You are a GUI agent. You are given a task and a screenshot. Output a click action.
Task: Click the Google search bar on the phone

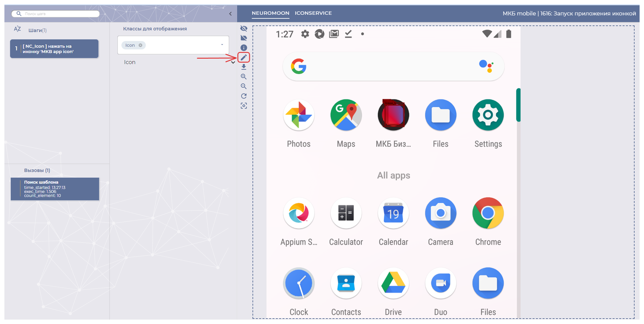393,67
